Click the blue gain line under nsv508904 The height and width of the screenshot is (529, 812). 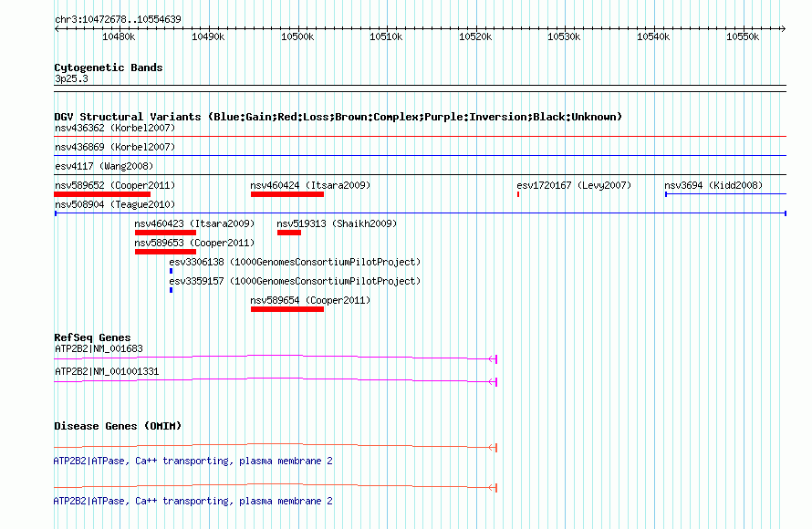421,213
